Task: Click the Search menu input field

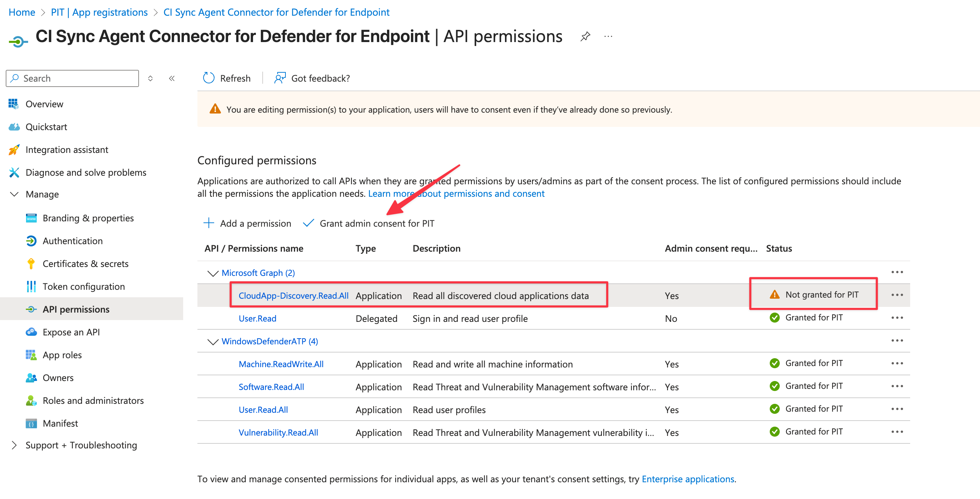Action: pyautogui.click(x=72, y=78)
